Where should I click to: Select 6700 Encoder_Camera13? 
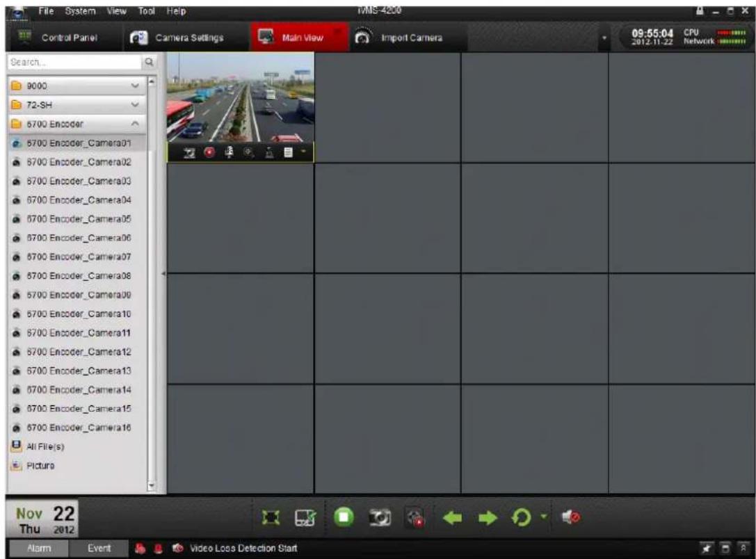77,371
